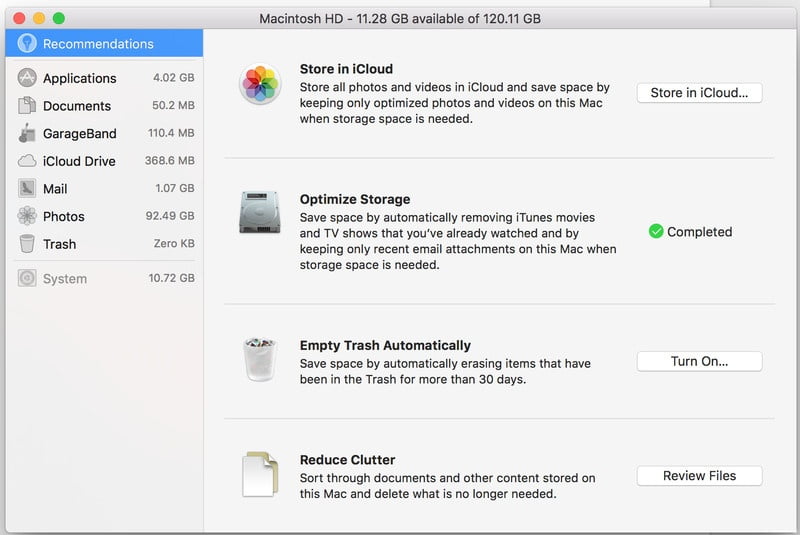Click the Store in iCloud heading
Screen dimensions: 800x535
pos(346,69)
